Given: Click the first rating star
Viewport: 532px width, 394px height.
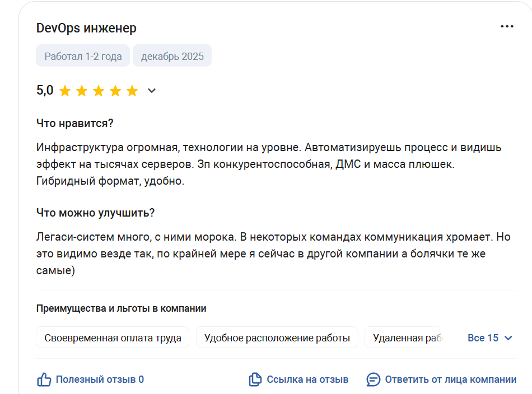Looking at the screenshot, I should [65, 91].
